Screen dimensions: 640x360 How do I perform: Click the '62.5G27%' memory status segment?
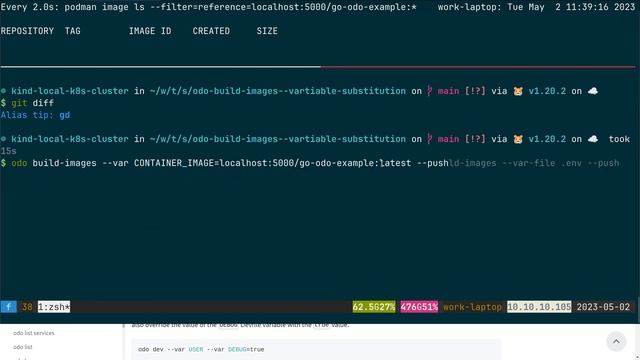(374, 307)
